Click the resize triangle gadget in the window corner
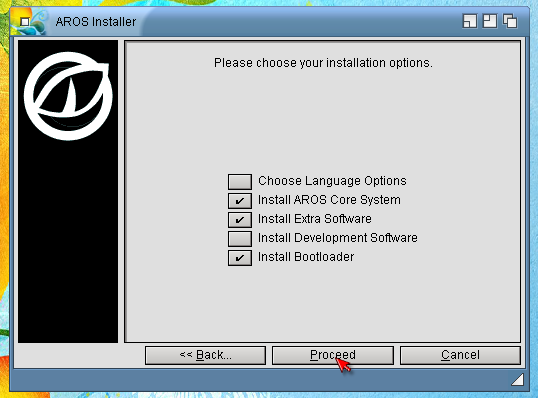The image size is (538, 398). (517, 379)
